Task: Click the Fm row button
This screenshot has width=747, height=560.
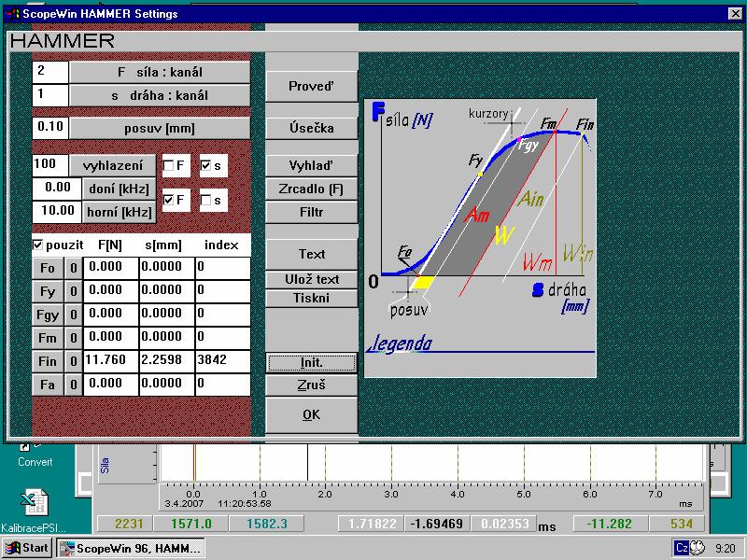Action: (x=48, y=338)
